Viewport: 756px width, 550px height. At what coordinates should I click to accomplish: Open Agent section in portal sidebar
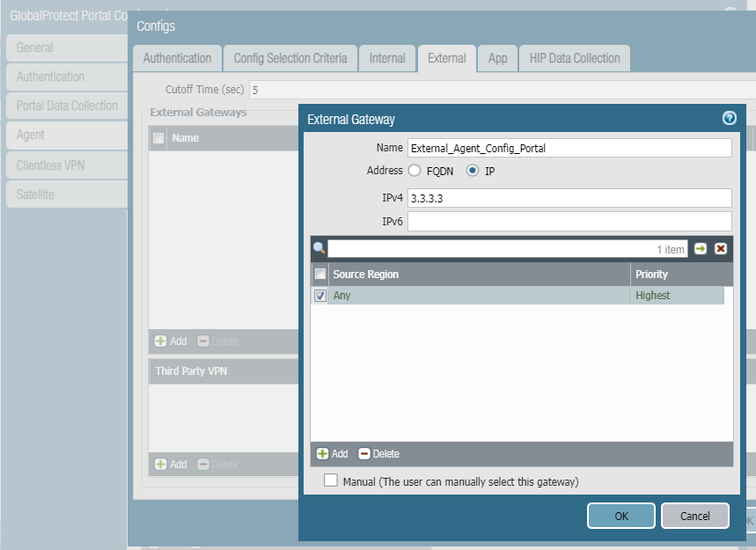pos(67,135)
